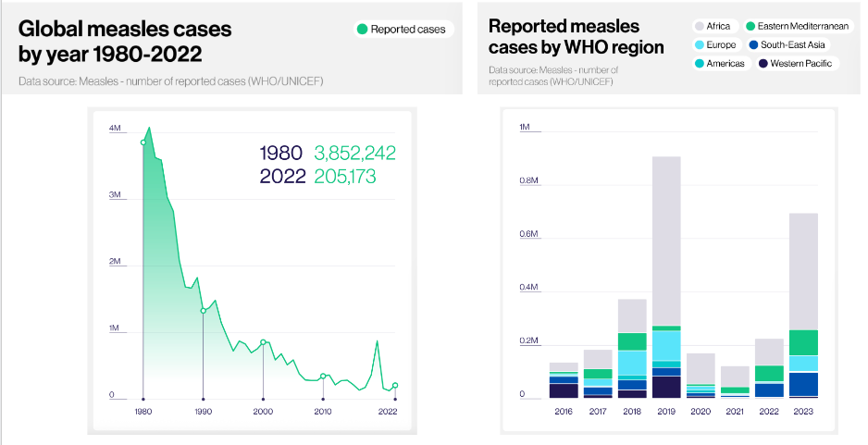Click the 2019 peak on the line chart
868x445 pixels.
pos(377,341)
